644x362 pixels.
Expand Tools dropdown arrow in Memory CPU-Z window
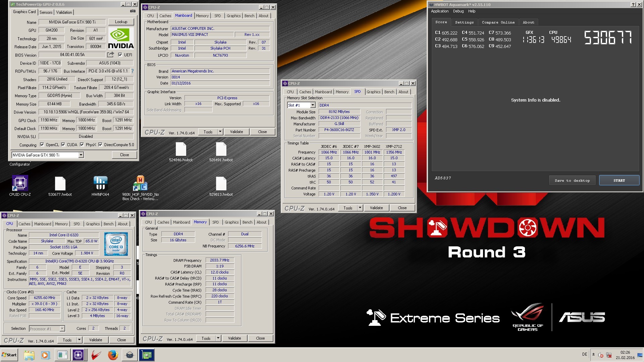218,338
